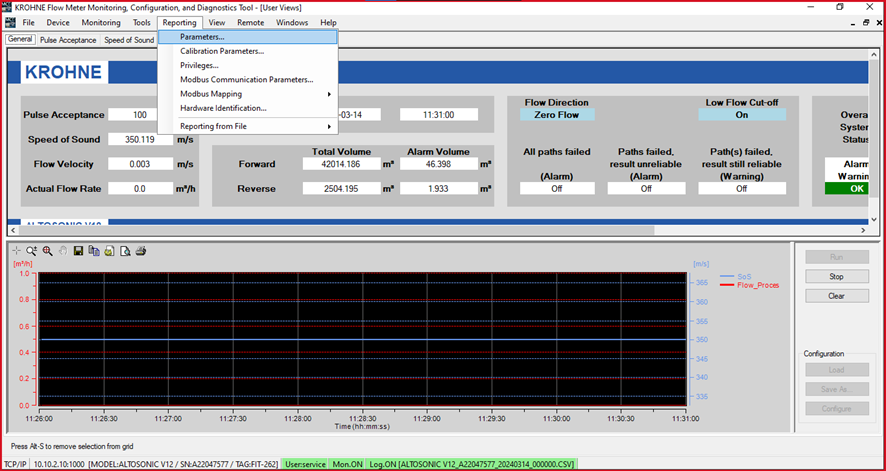Click the SoS legend entry
Image resolution: width=886 pixels, height=471 pixels.
[737, 276]
